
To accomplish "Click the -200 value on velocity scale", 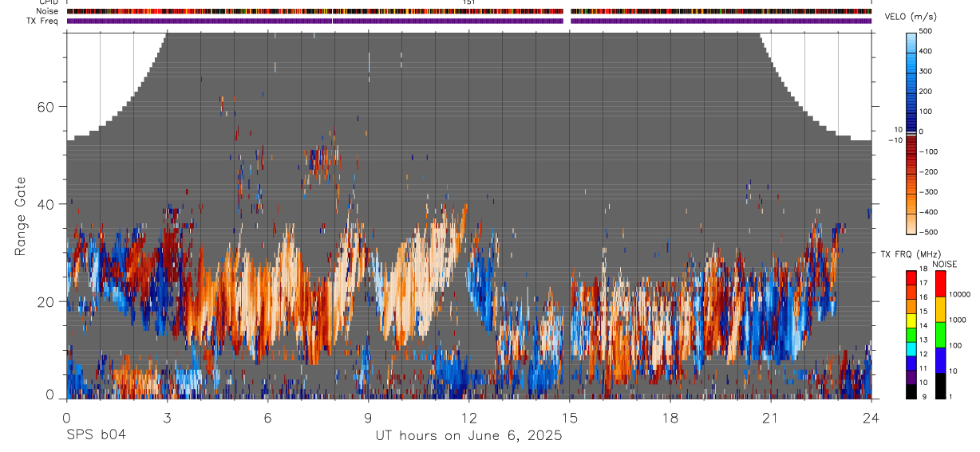I will [x=928, y=172].
